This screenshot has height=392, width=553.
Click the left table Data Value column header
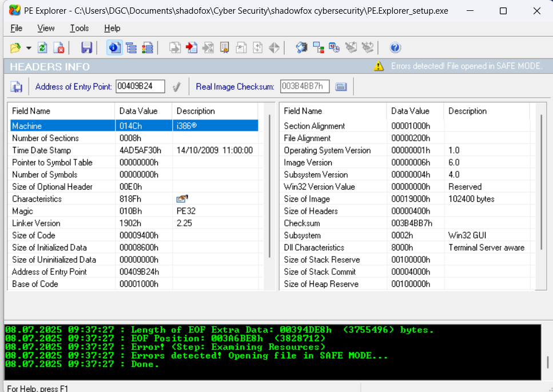(x=144, y=111)
